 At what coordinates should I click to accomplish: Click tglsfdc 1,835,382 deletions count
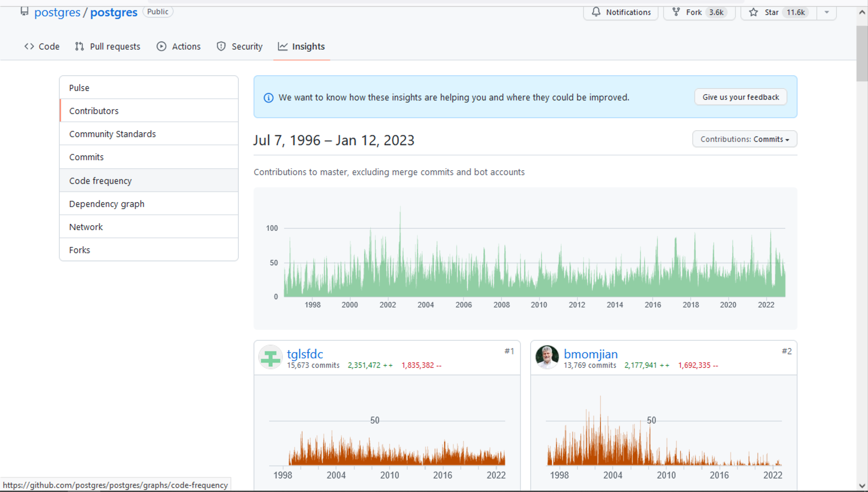pos(421,365)
